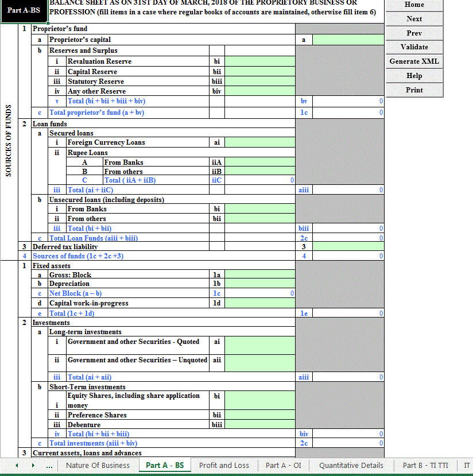Switch to Part A - OI sheet tab

[284, 465]
